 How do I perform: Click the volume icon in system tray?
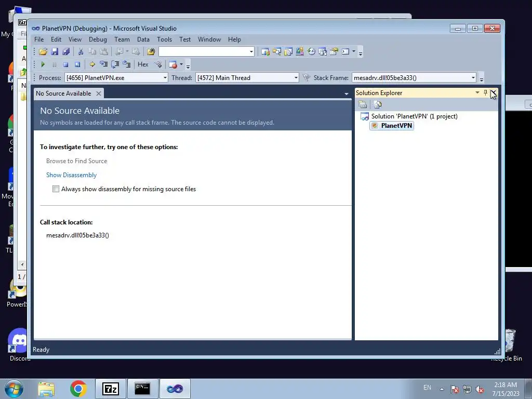480,389
